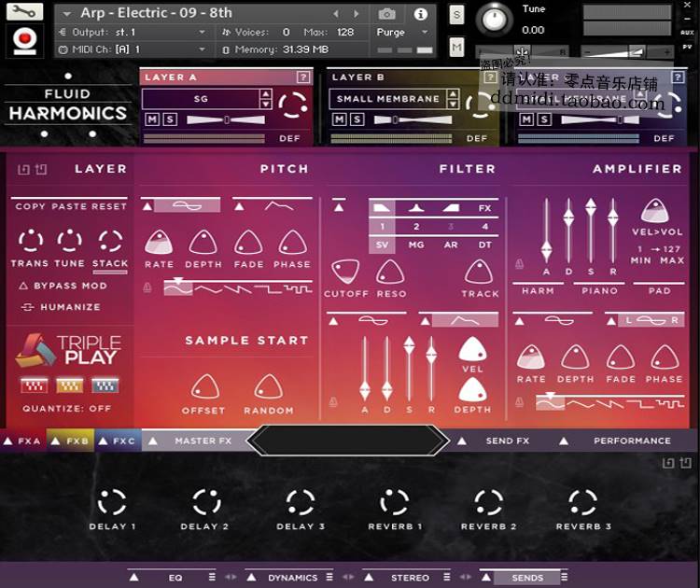Viewport: 700px width, 588px height.
Task: Click the HUMANIZE option
Action: click(62, 307)
